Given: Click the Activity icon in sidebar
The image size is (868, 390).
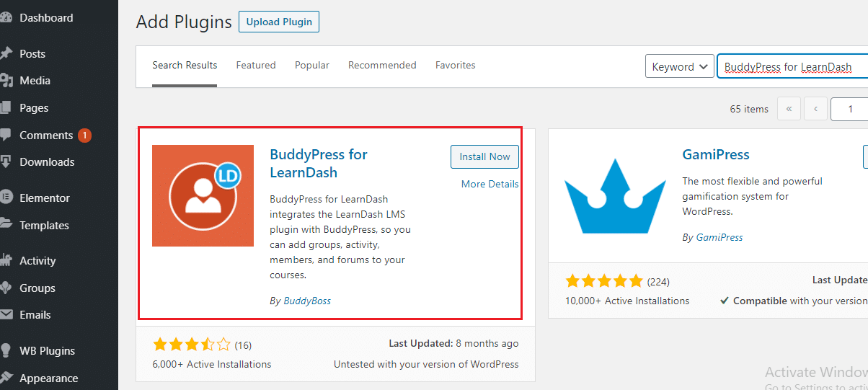Looking at the screenshot, I should (x=6, y=261).
